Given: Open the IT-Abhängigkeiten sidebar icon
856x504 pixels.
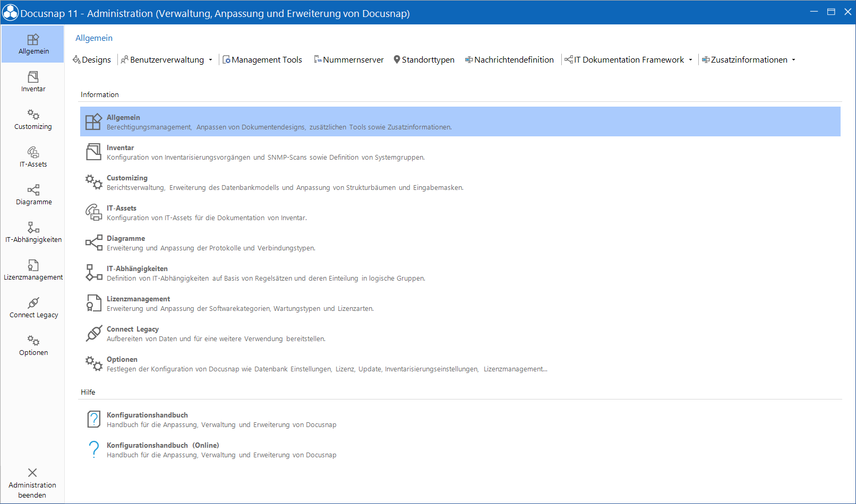Looking at the screenshot, I should (33, 228).
